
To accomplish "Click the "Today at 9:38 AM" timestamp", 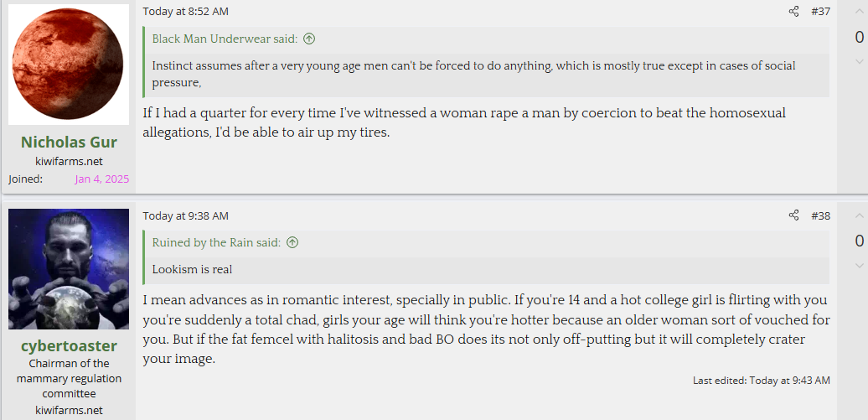I will 185,216.
